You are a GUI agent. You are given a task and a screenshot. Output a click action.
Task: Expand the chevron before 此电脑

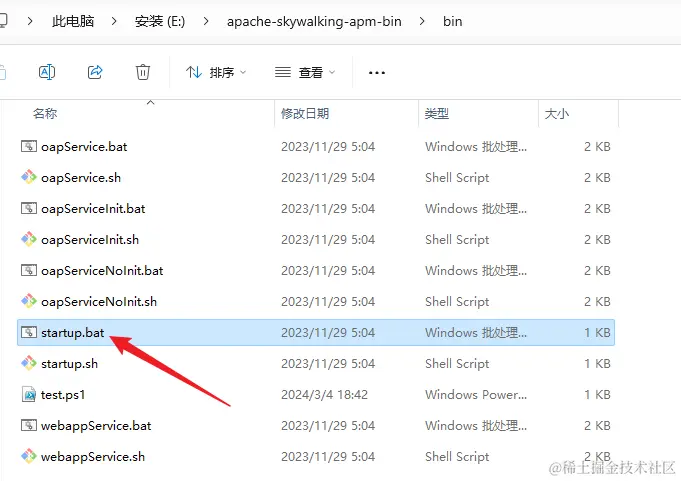pos(30,21)
